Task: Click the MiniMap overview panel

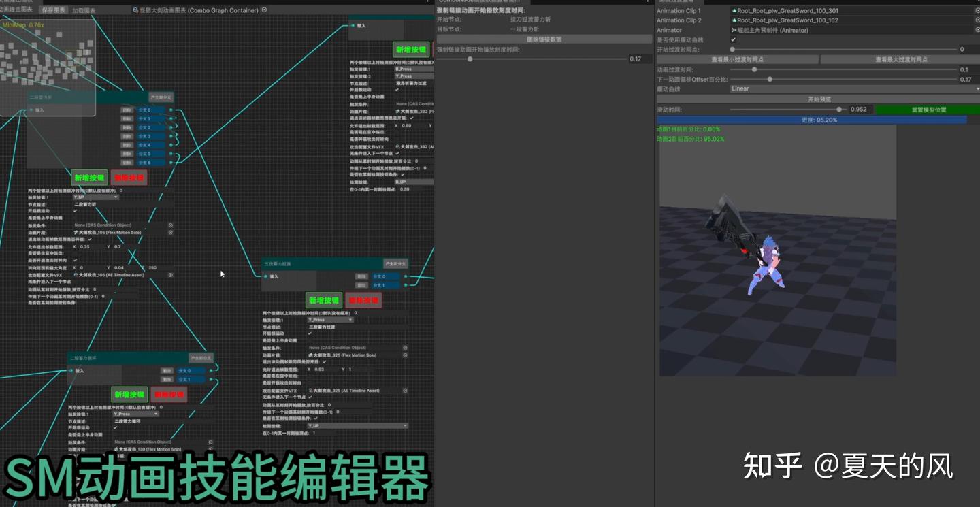Action: pyautogui.click(x=48, y=68)
